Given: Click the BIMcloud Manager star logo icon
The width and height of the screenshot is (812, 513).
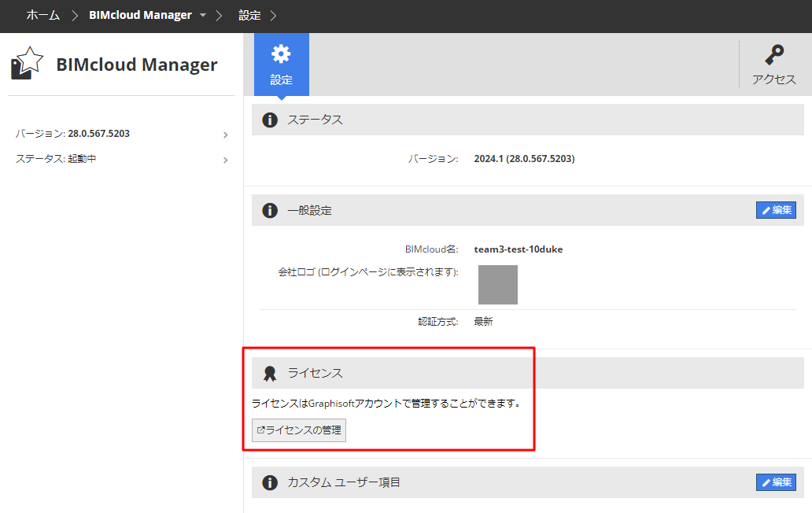Looking at the screenshot, I should (x=27, y=63).
